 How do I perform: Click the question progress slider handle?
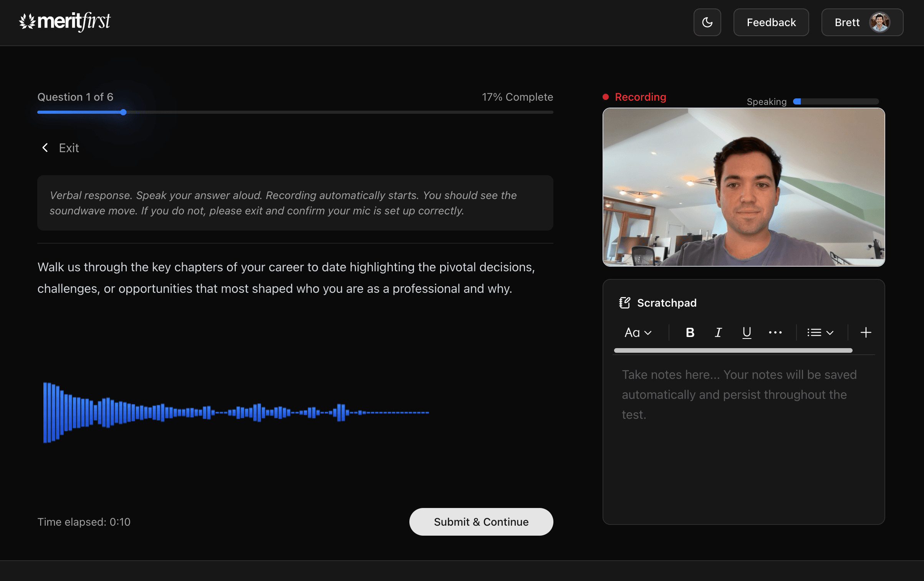pyautogui.click(x=123, y=112)
